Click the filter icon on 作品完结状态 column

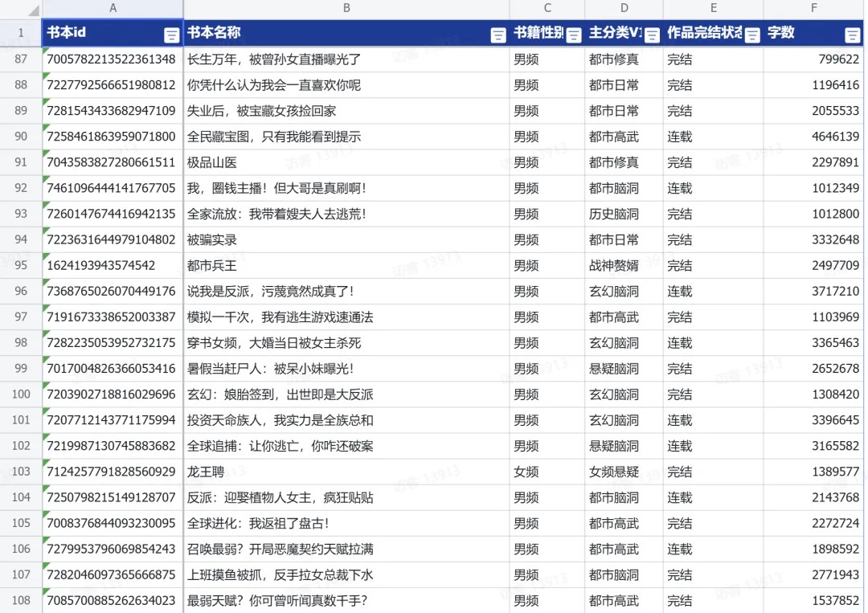751,35
